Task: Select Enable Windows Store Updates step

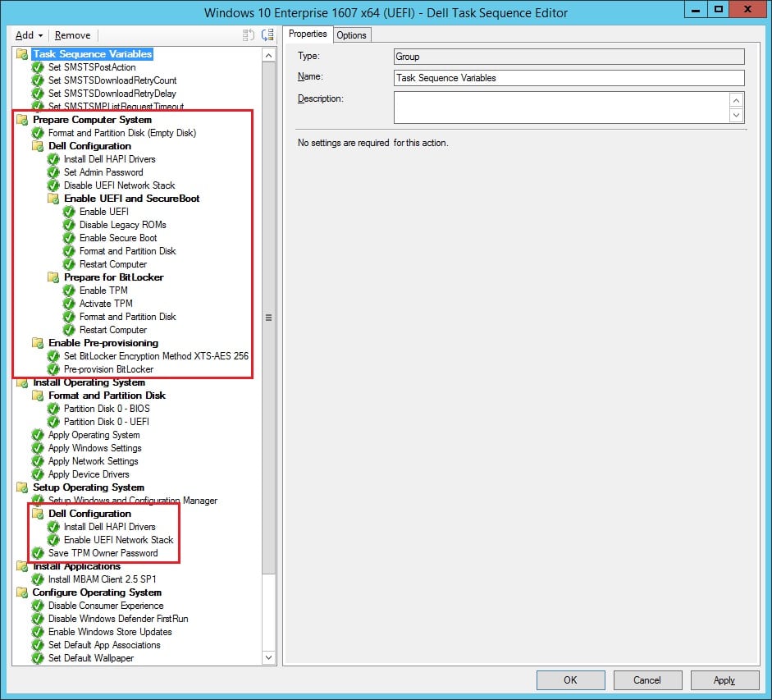Action: 110,632
